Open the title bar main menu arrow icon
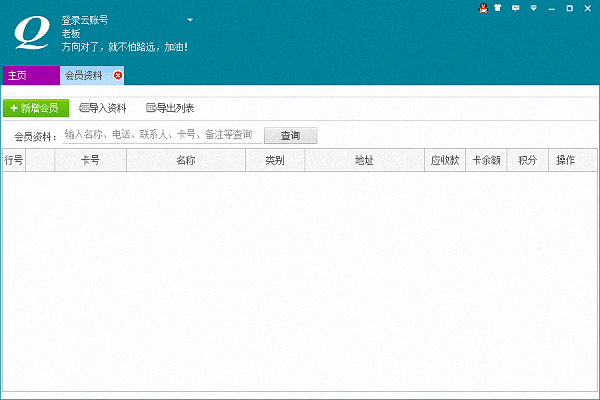 pyautogui.click(x=533, y=8)
